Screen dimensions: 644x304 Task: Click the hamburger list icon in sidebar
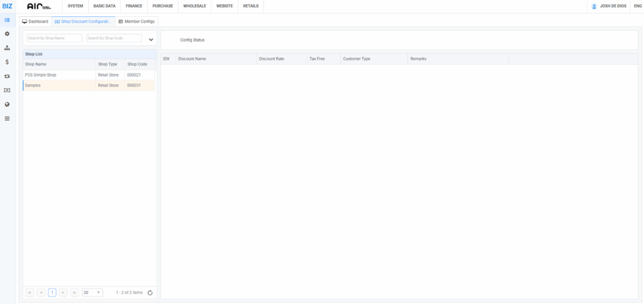(x=7, y=118)
